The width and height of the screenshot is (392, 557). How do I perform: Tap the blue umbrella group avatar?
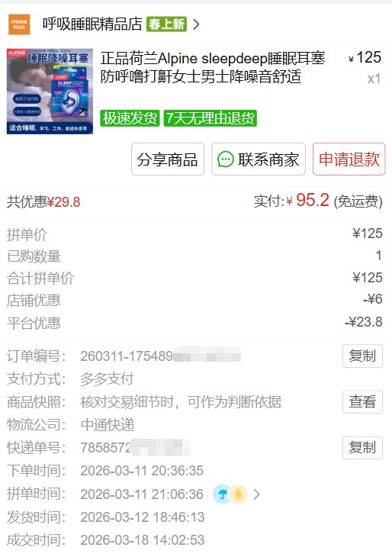pyautogui.click(x=222, y=494)
